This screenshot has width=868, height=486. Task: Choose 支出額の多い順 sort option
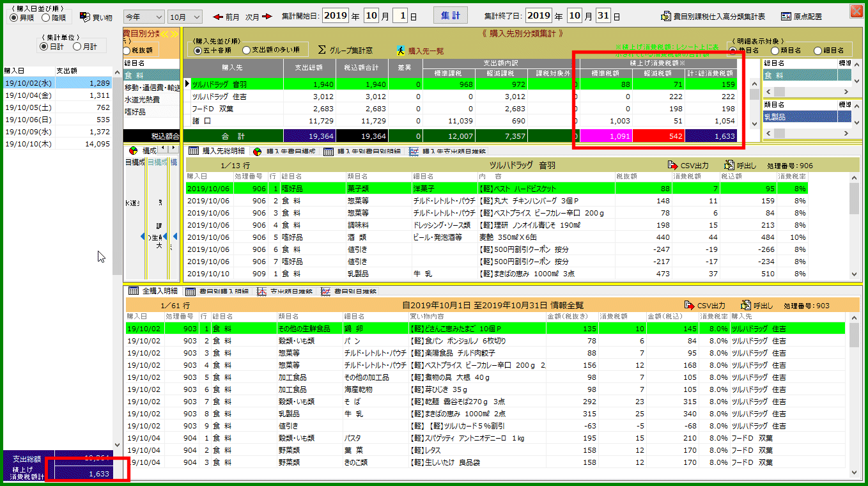coord(247,51)
